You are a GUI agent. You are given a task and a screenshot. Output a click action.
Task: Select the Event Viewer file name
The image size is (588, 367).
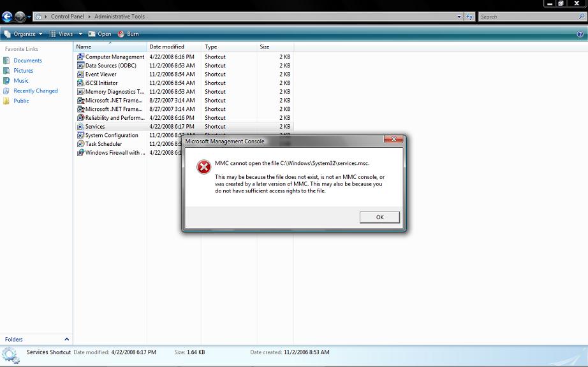(x=101, y=74)
